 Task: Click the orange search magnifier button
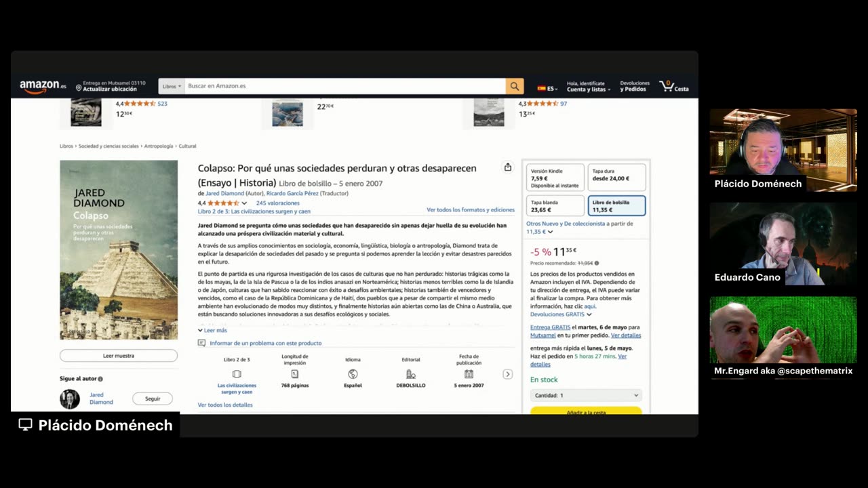[515, 86]
